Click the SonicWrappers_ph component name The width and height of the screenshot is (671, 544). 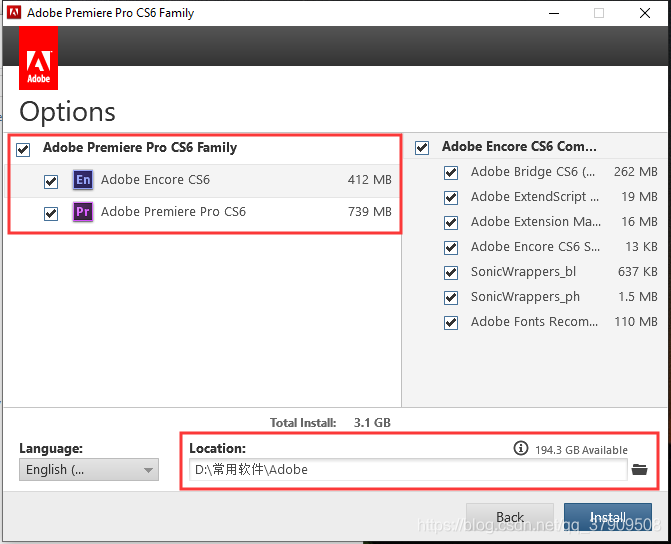525,296
